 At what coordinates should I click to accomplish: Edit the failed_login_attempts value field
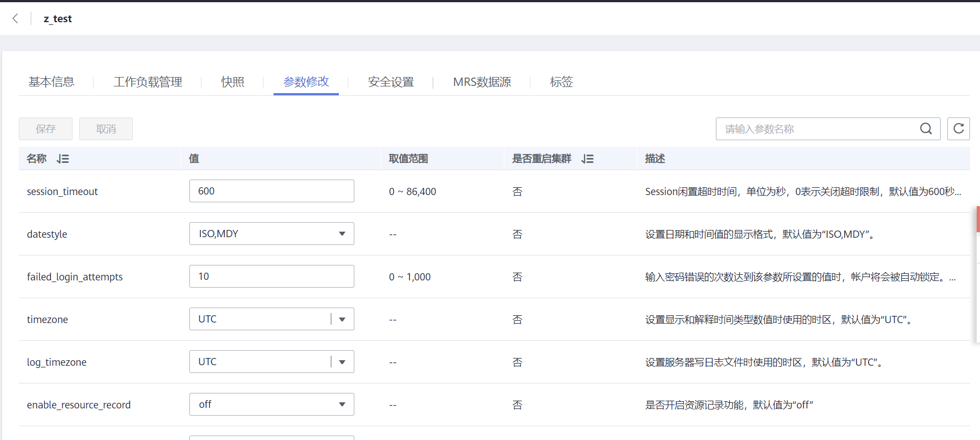pyautogui.click(x=272, y=276)
